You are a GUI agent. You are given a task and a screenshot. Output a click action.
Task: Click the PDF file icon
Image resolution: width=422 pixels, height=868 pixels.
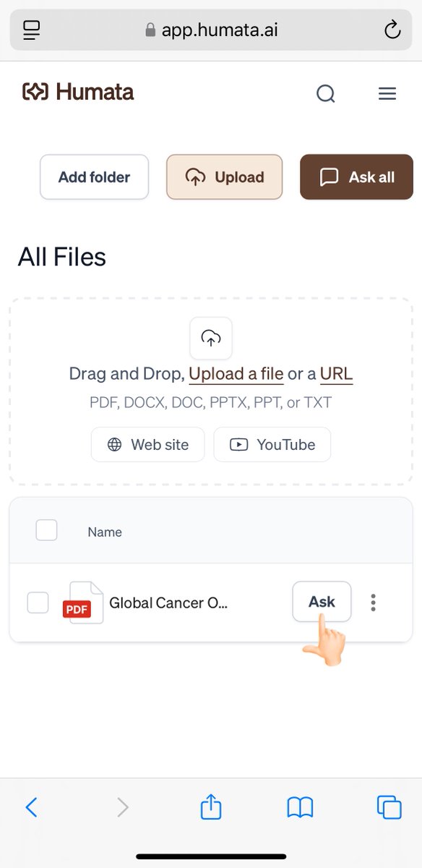pos(83,603)
